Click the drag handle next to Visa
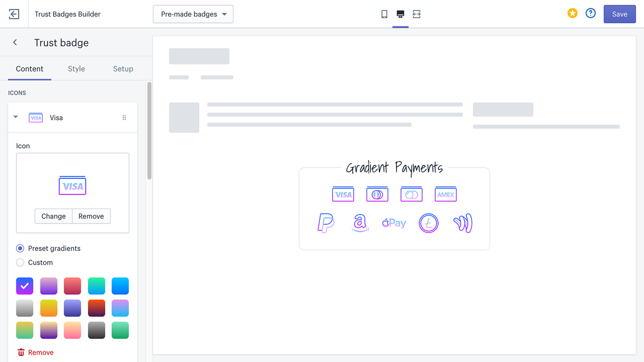644x362 pixels. tap(124, 117)
